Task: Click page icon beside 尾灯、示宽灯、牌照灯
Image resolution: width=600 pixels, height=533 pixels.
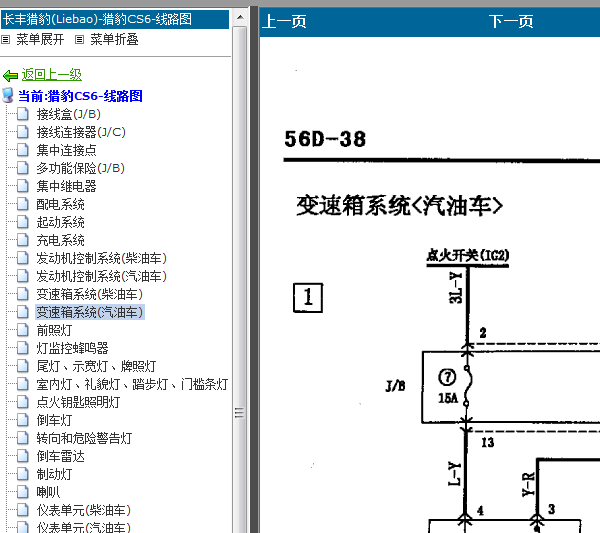Action: tap(23, 366)
